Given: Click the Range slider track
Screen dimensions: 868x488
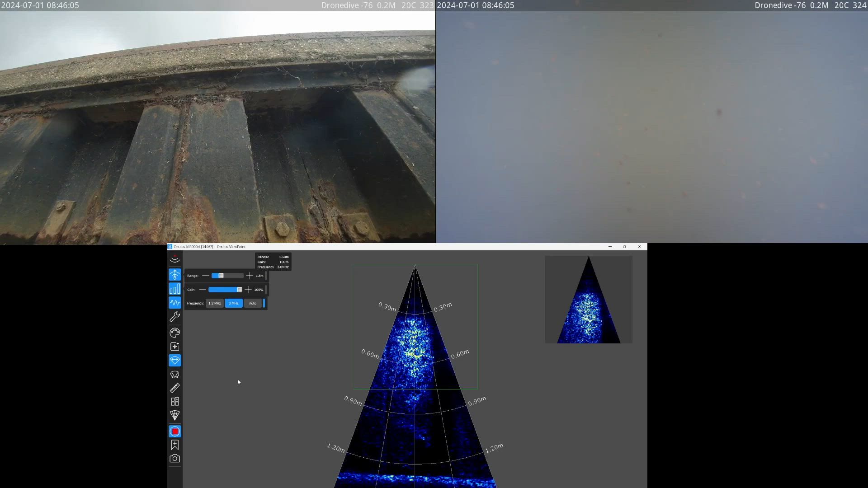Looking at the screenshot, I should (x=227, y=276).
